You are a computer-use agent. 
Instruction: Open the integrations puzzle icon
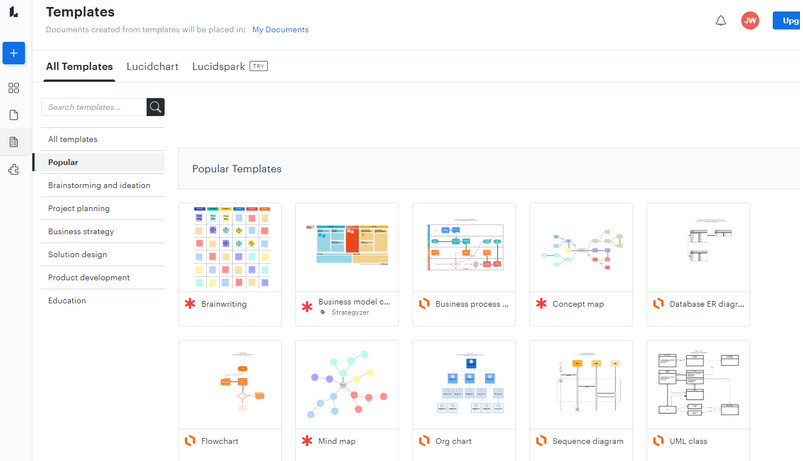14,170
